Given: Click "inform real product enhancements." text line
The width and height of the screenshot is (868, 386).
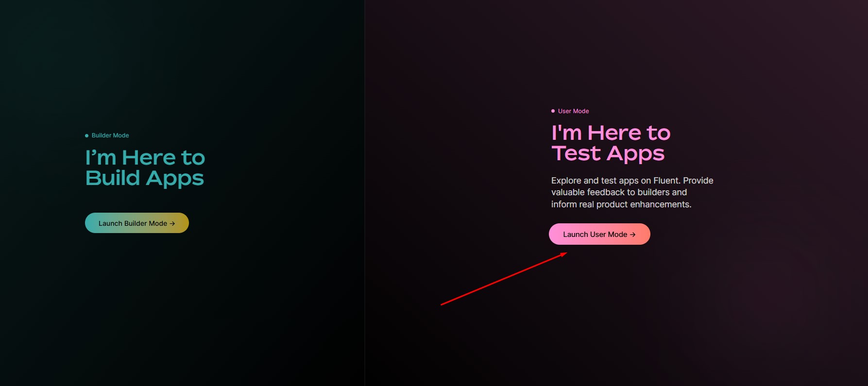Looking at the screenshot, I should pos(621,204).
